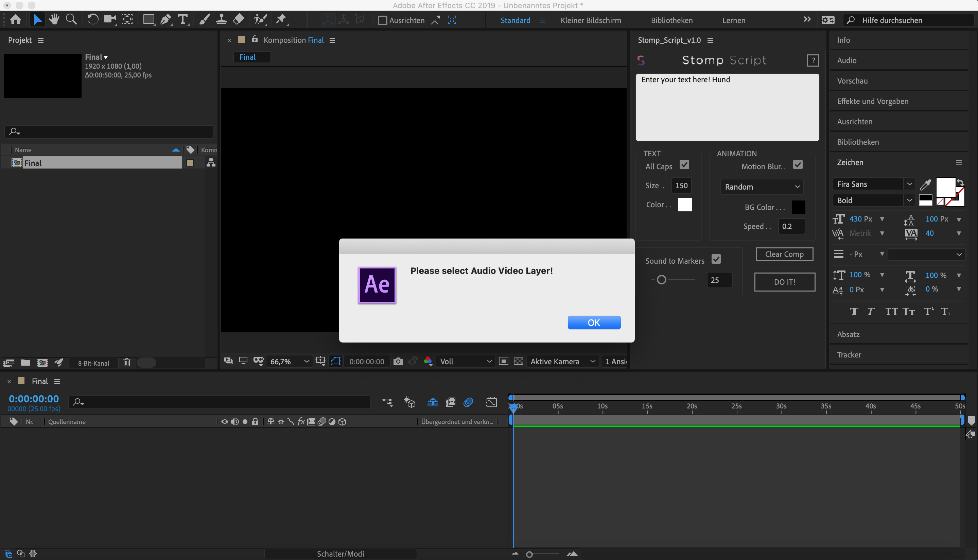Click the Stomp Script help question icon

tap(812, 60)
